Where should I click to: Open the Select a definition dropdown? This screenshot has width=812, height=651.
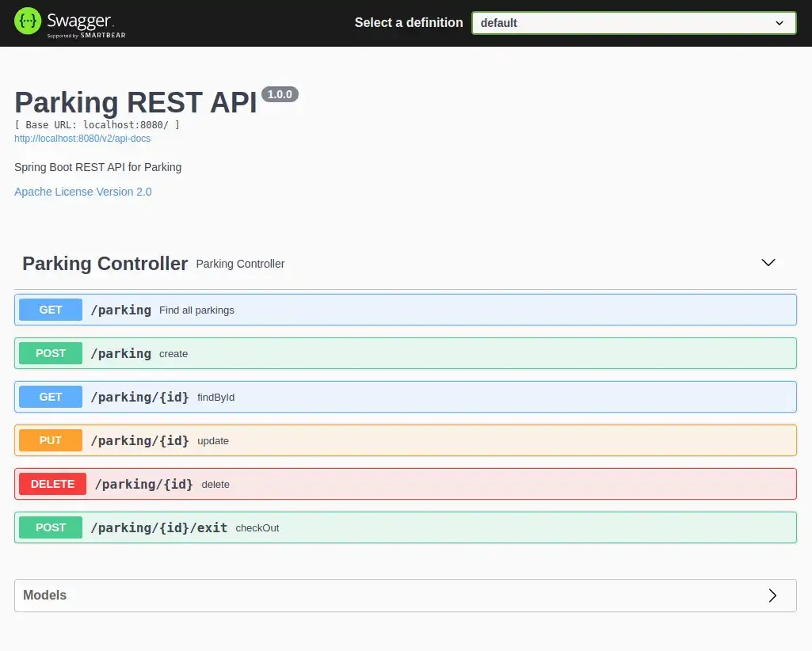(x=633, y=23)
